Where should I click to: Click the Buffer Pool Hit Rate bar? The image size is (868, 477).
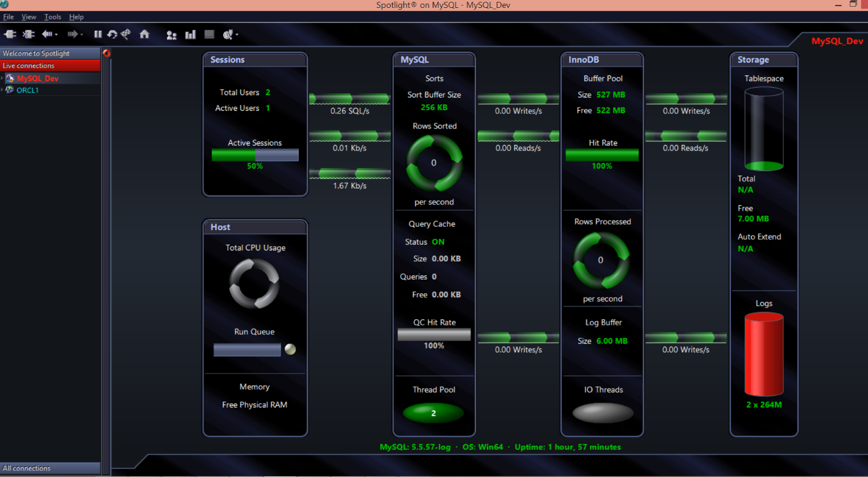[x=602, y=155]
